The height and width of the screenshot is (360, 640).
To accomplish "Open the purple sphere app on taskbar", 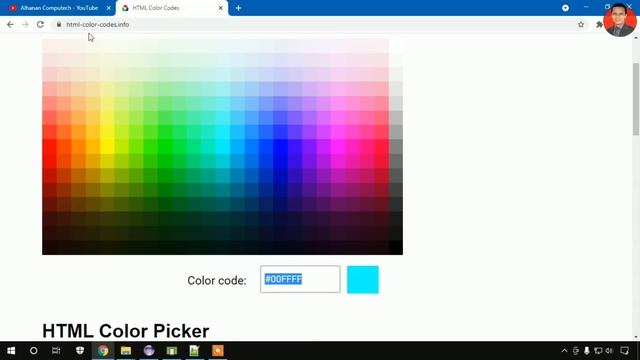I will click(x=149, y=351).
